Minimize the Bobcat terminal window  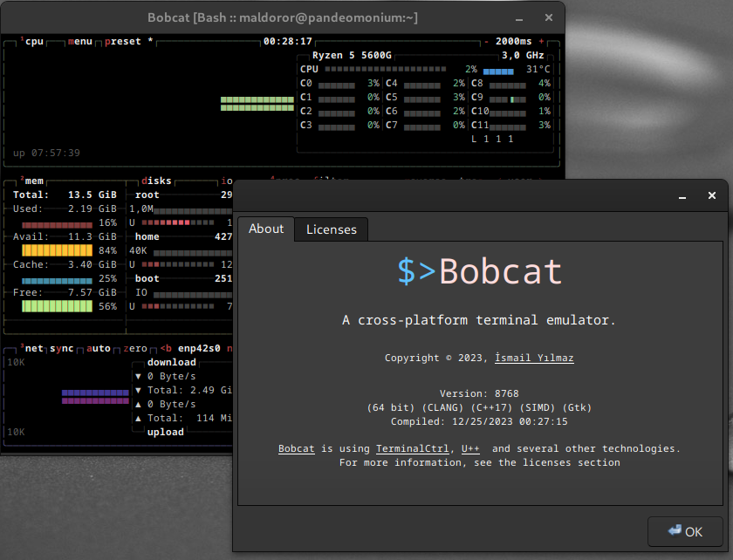519,18
